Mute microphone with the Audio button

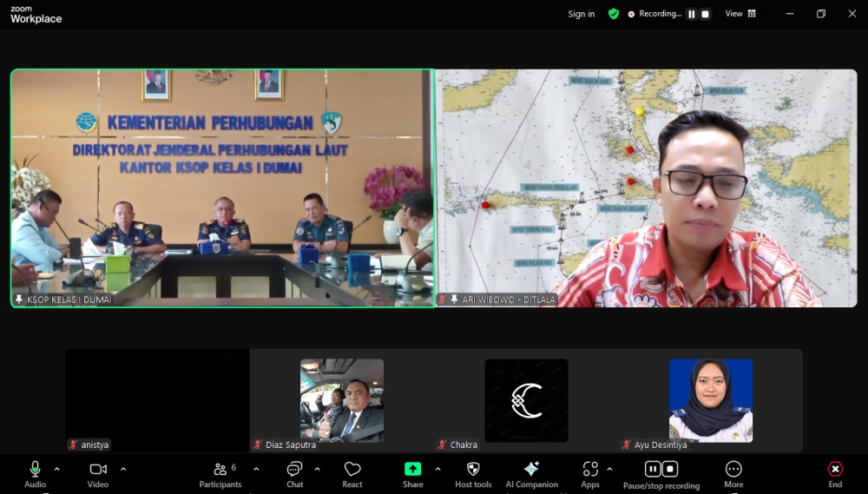pos(35,475)
